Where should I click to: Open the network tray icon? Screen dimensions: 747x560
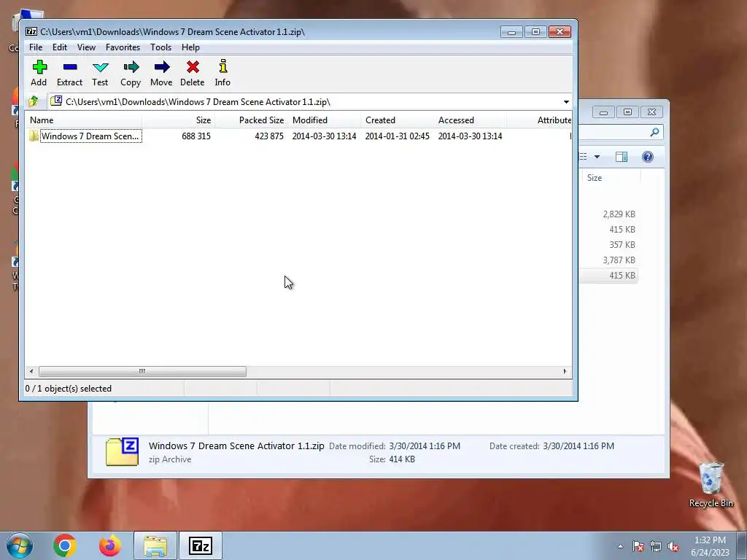click(656, 546)
